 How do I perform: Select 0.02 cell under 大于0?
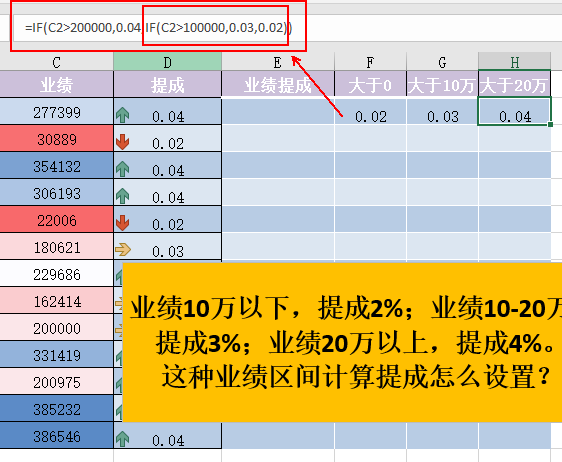point(370,112)
